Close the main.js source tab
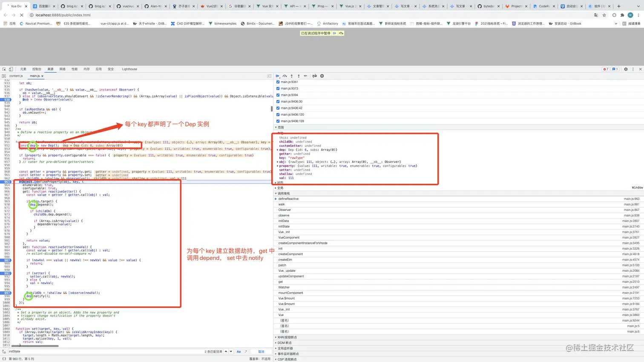644x362 pixels. click(42, 76)
